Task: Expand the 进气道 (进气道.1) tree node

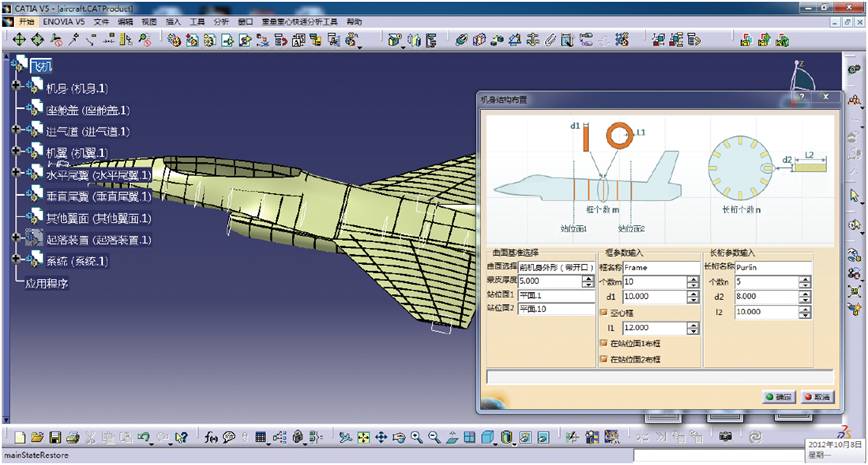Action: coord(16,128)
